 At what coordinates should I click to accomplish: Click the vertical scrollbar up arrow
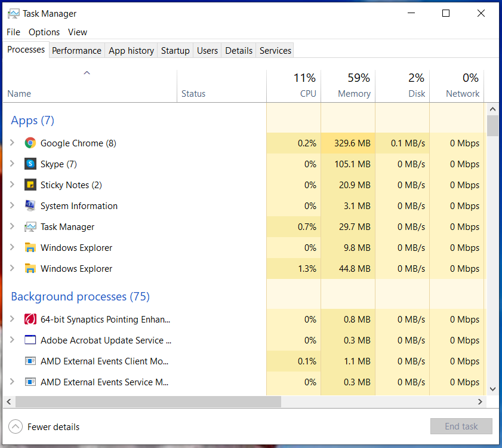click(492, 109)
